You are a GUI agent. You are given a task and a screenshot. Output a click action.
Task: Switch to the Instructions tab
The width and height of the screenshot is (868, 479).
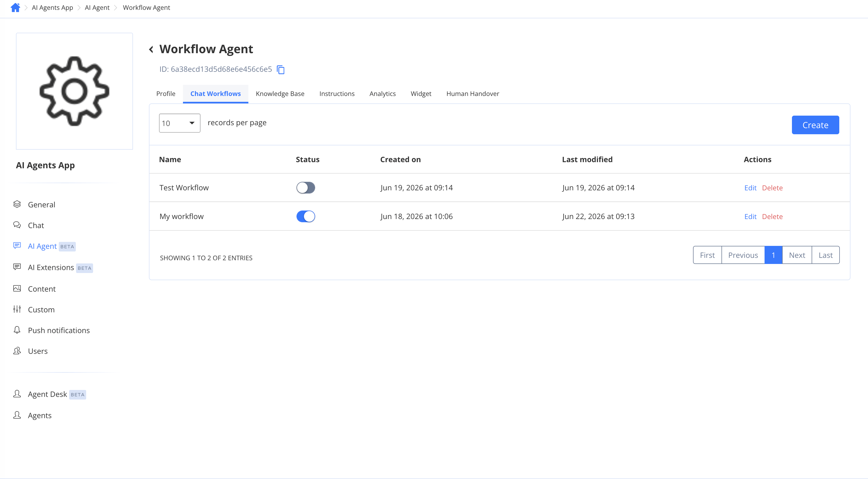pyautogui.click(x=337, y=94)
